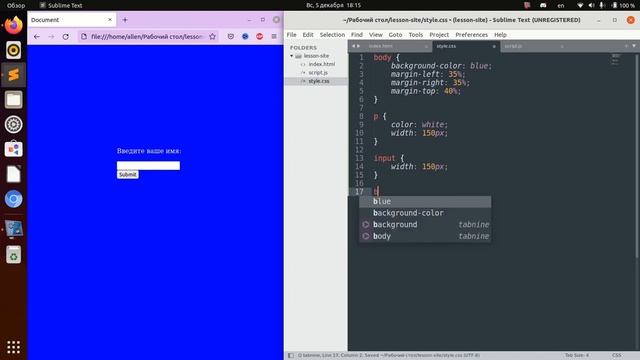Open the Find menu
This screenshot has height=360, width=640.
[x=357, y=35]
